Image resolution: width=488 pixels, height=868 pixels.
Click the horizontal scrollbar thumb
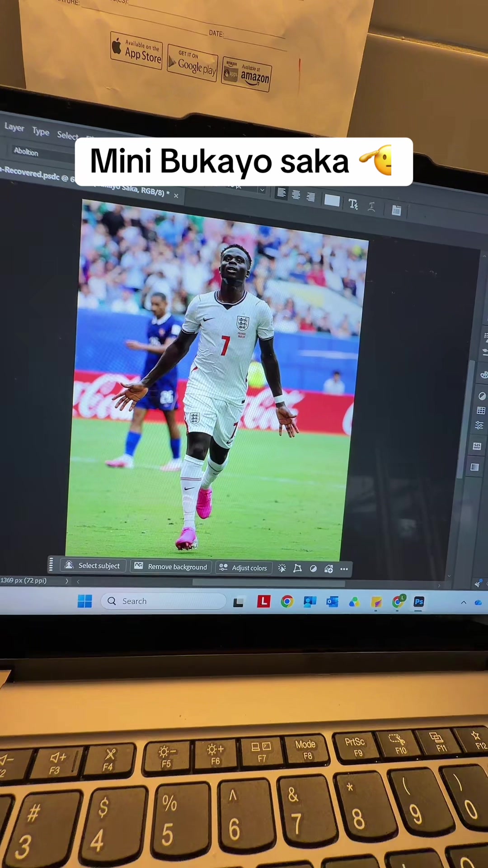pos(269,583)
